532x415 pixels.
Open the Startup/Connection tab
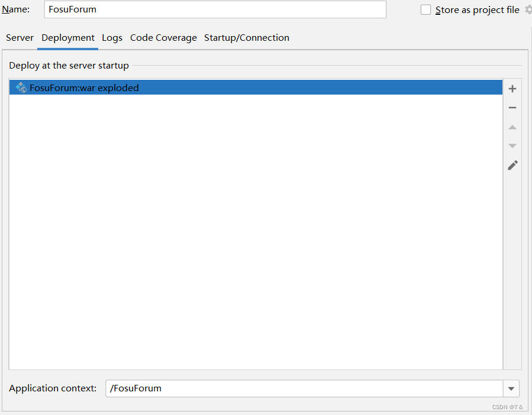click(x=247, y=38)
